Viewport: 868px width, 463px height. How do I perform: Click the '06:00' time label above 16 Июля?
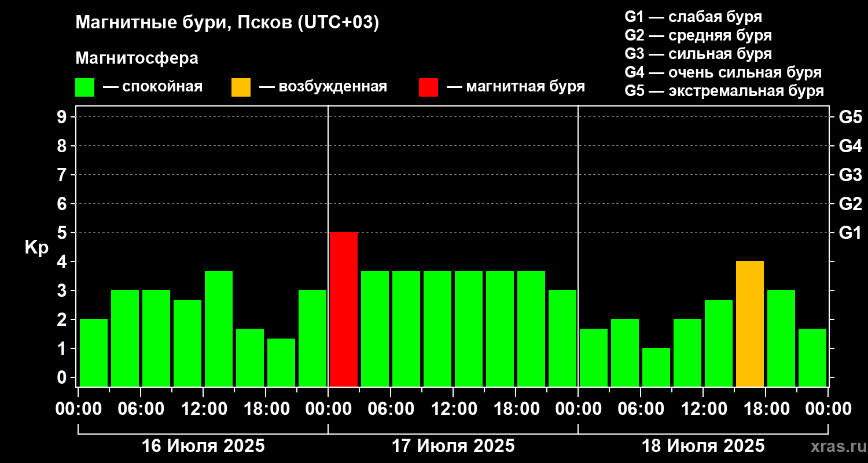(x=141, y=409)
